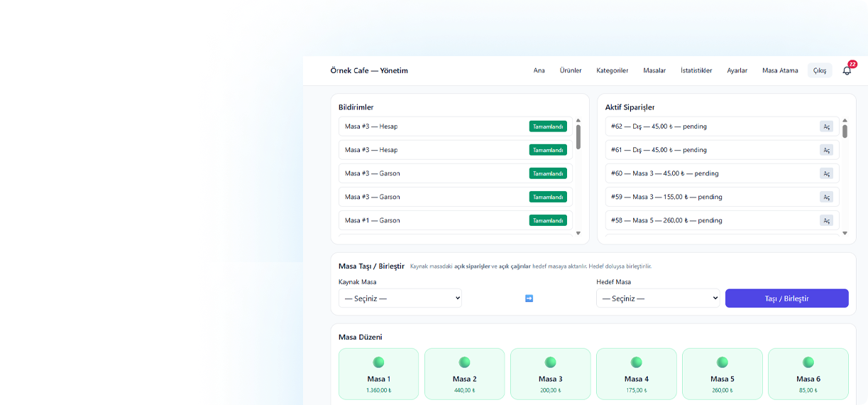Open the Masa Atama menu
The height and width of the screenshot is (405, 868).
pos(780,70)
